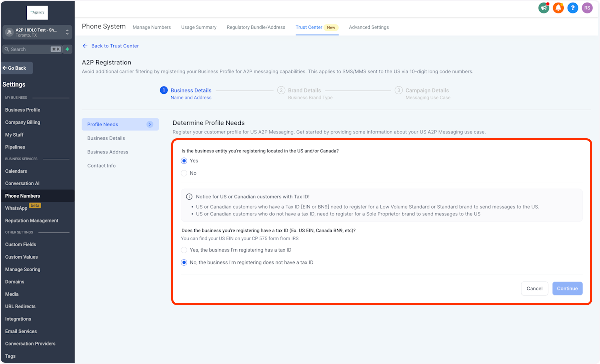The width and height of the screenshot is (600, 364).
Task: Open Media settings
Action: coord(12,294)
